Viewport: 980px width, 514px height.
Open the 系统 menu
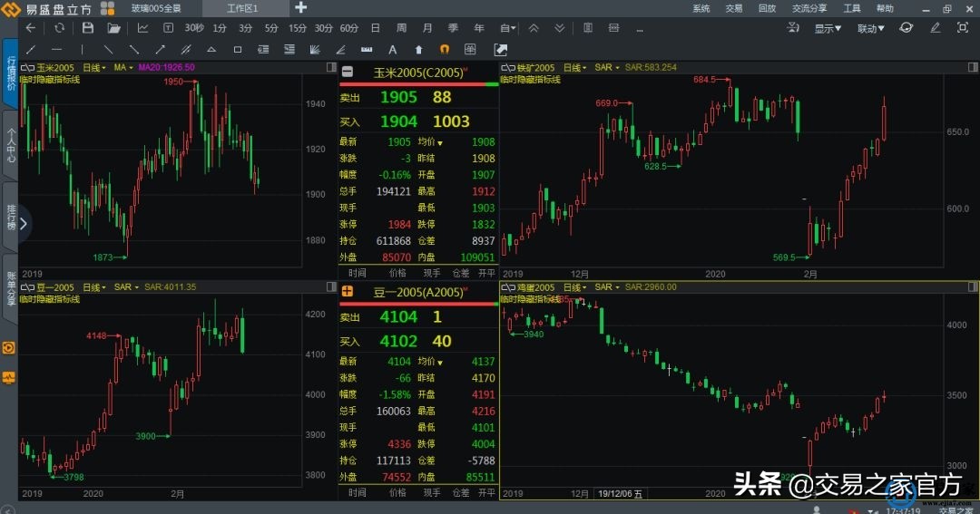(x=701, y=8)
